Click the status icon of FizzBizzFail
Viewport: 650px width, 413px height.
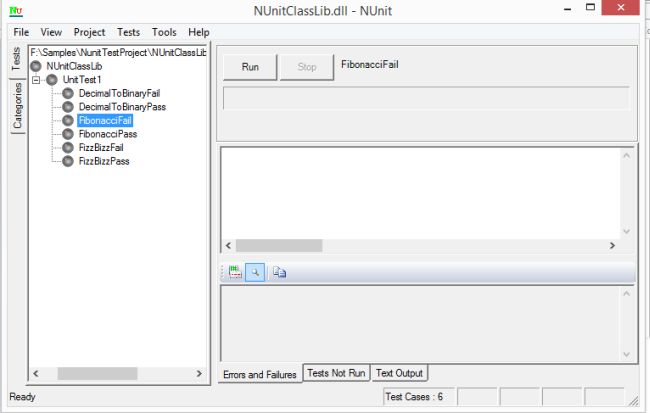coord(68,148)
